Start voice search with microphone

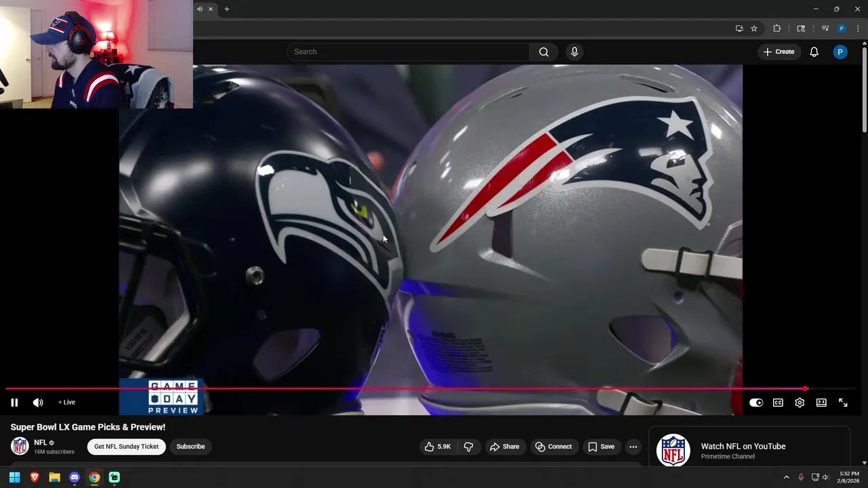tap(574, 52)
